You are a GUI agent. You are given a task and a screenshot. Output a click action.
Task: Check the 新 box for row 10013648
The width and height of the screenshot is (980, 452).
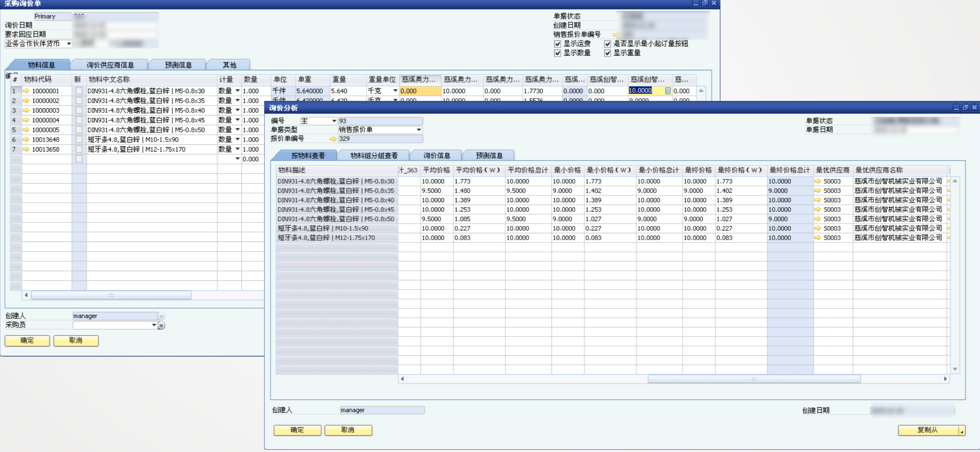tap(79, 140)
